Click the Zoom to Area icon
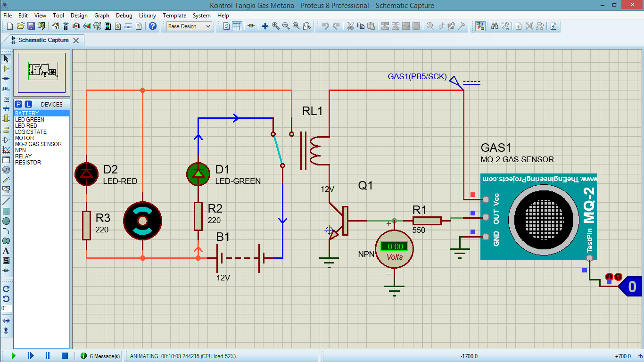Viewport: 644px width, 362px height. click(x=307, y=26)
